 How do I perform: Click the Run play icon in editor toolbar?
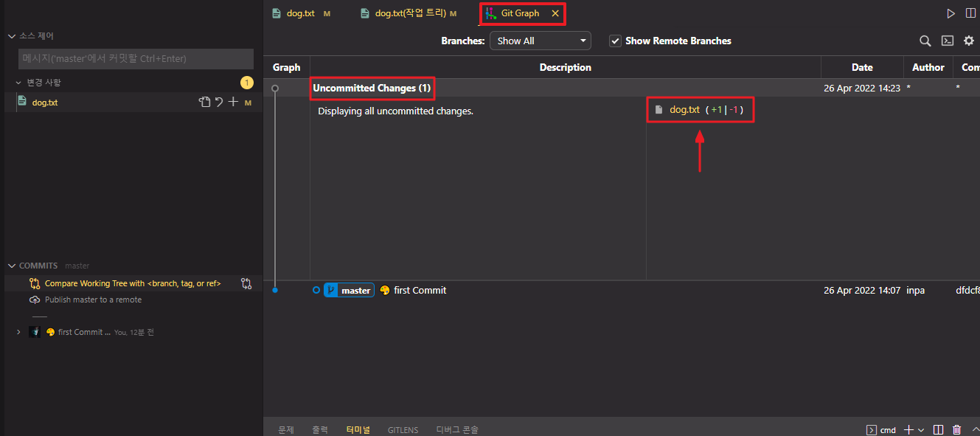click(951, 13)
